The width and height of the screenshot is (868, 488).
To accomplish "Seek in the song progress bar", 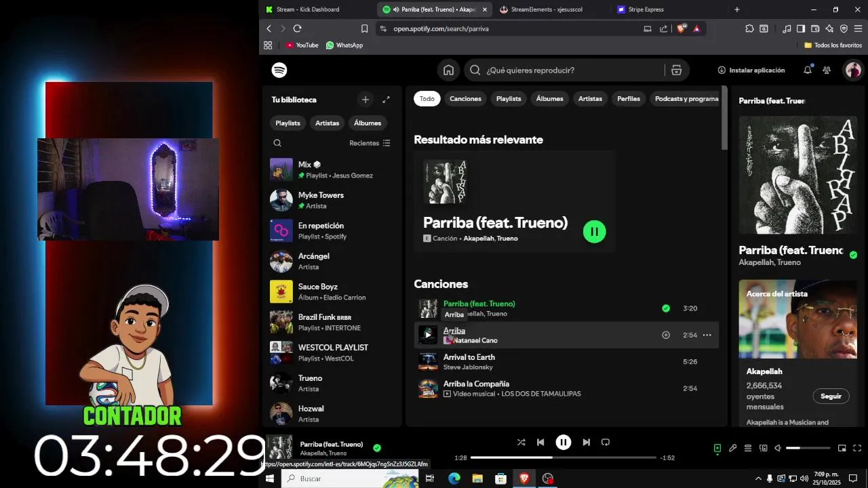I will [564, 457].
